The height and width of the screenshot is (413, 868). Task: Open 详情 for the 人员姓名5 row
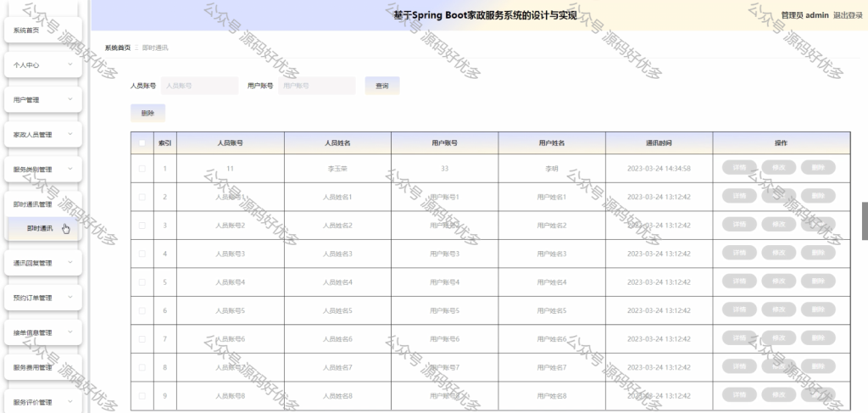pos(739,310)
